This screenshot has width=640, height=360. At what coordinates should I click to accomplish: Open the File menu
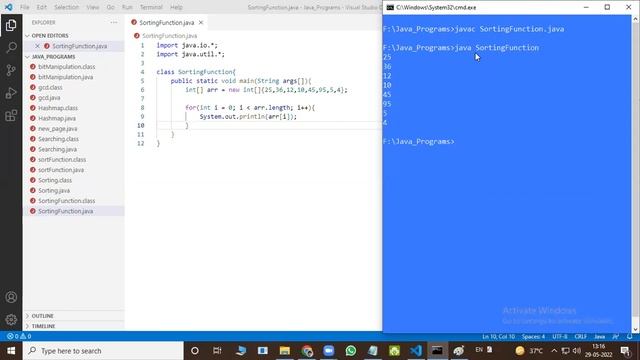pyautogui.click(x=25, y=7)
